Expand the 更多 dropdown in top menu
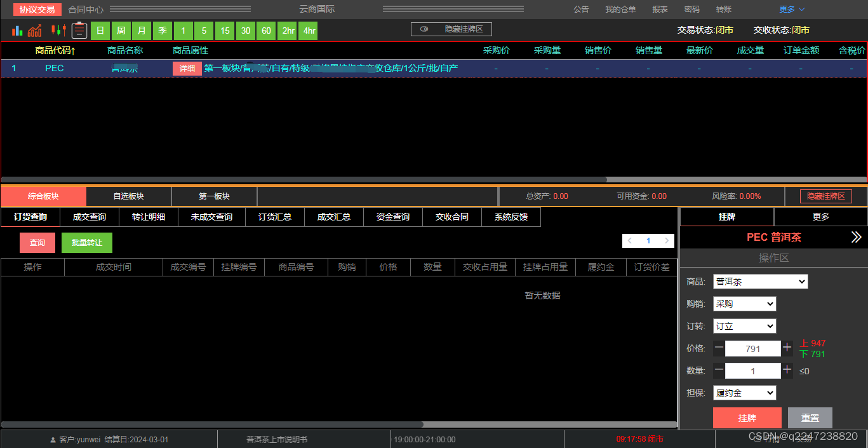This screenshot has width=868, height=448. 792,10
